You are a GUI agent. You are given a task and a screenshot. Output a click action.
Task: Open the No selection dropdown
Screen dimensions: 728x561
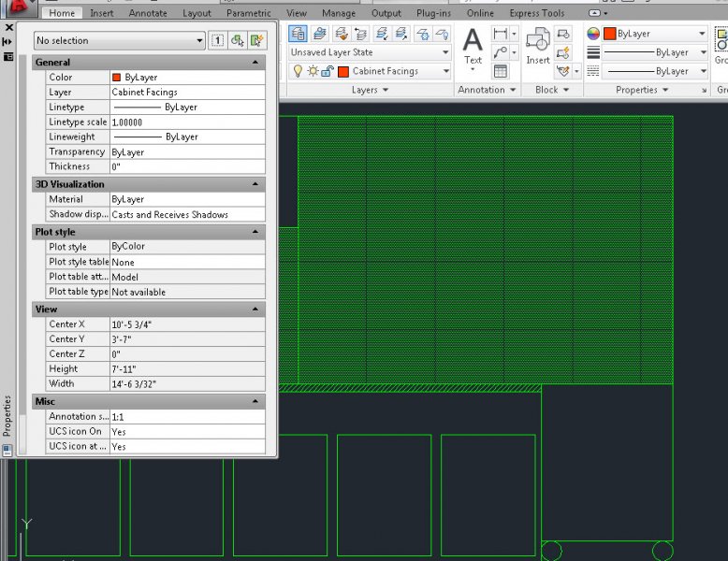pyautogui.click(x=120, y=41)
